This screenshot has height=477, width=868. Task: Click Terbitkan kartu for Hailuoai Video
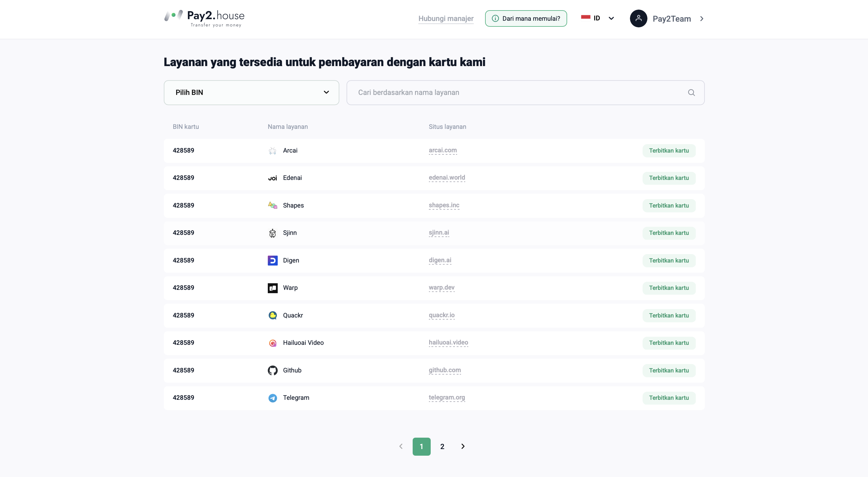[669, 343]
